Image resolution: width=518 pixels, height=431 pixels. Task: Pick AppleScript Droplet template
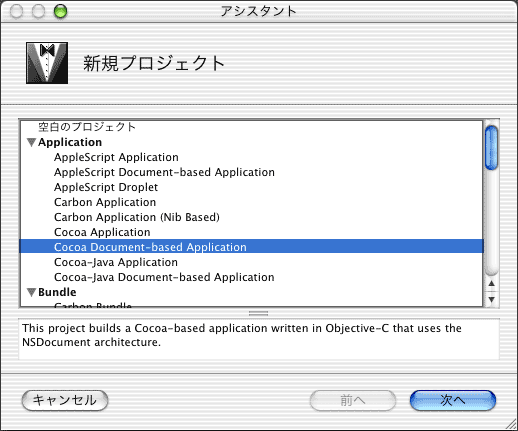106,187
